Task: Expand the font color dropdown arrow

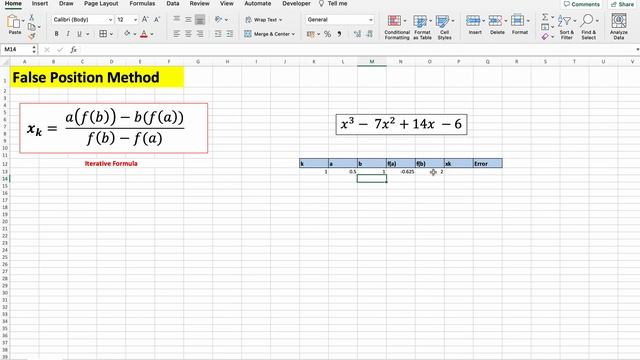Action: [x=152, y=34]
